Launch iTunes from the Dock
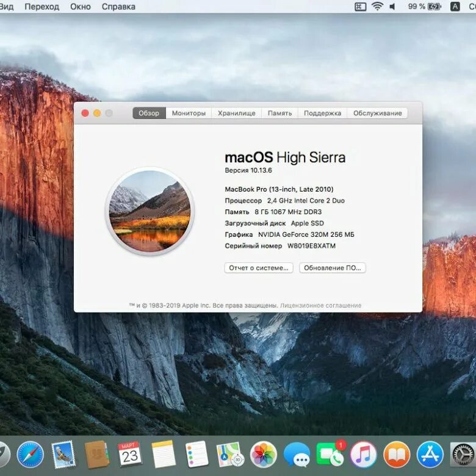Viewport: 476px width, 476px height. pyautogui.click(x=363, y=455)
